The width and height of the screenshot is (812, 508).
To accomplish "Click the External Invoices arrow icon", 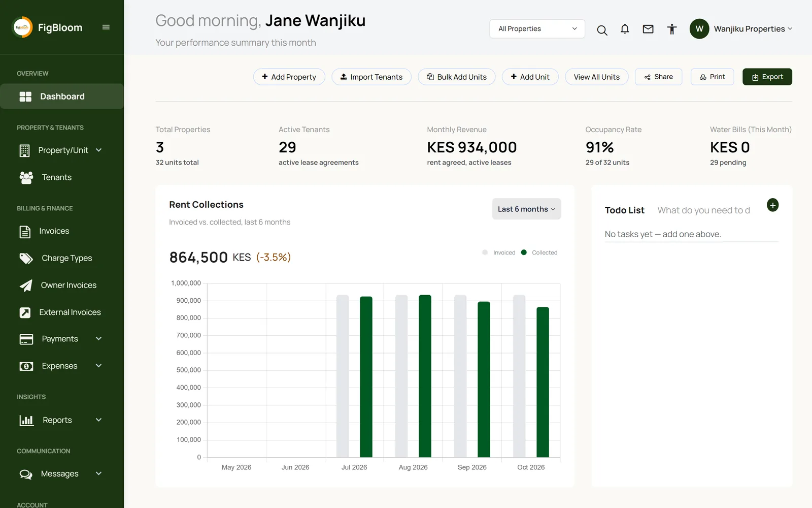I will [25, 312].
